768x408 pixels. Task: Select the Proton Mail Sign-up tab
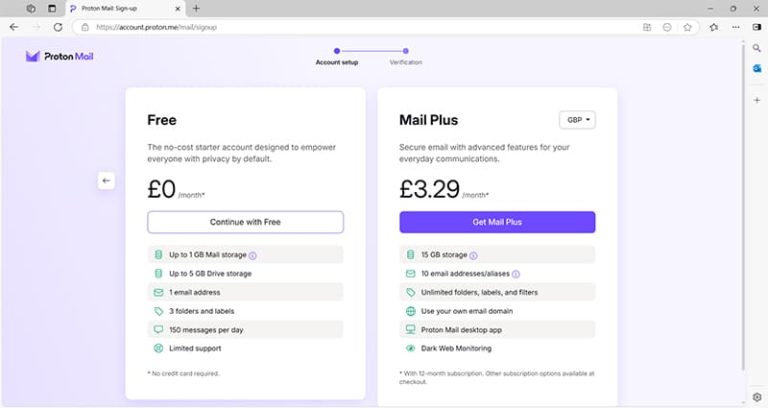[x=120, y=8]
